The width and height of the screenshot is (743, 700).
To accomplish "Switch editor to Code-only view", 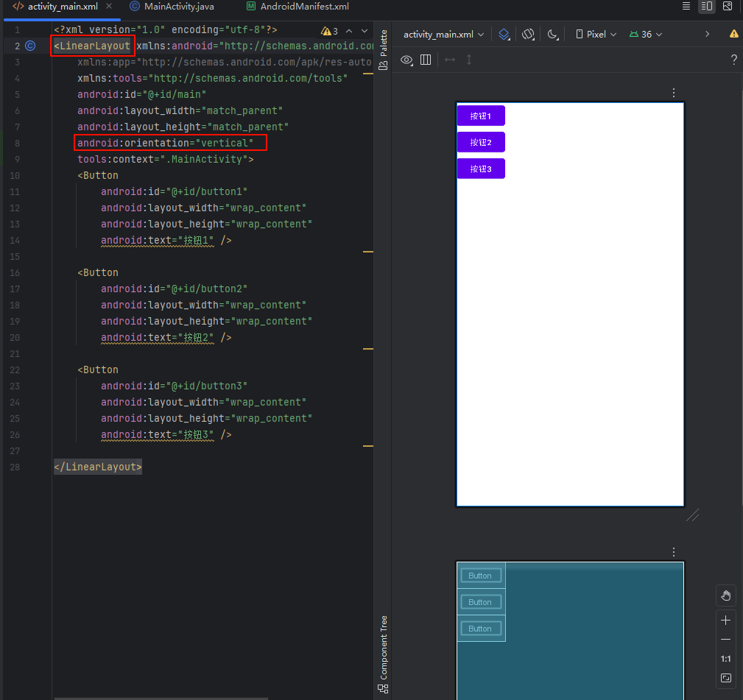I will 686,6.
